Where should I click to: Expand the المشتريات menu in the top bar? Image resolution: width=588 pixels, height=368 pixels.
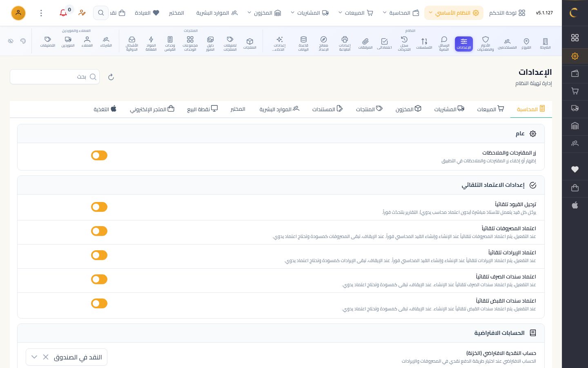(x=310, y=13)
